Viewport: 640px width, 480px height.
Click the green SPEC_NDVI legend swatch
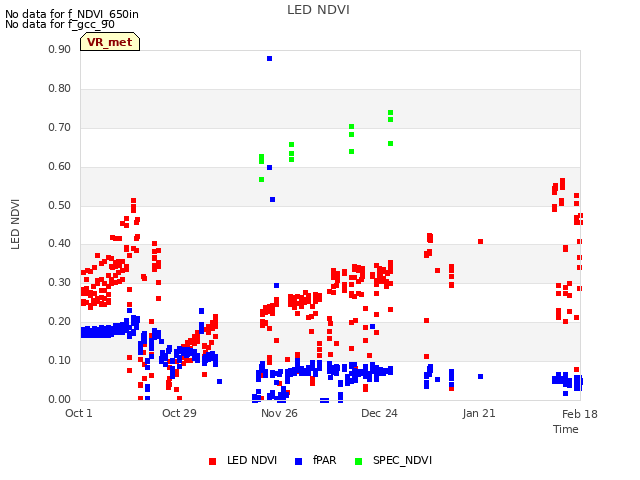click(x=358, y=461)
